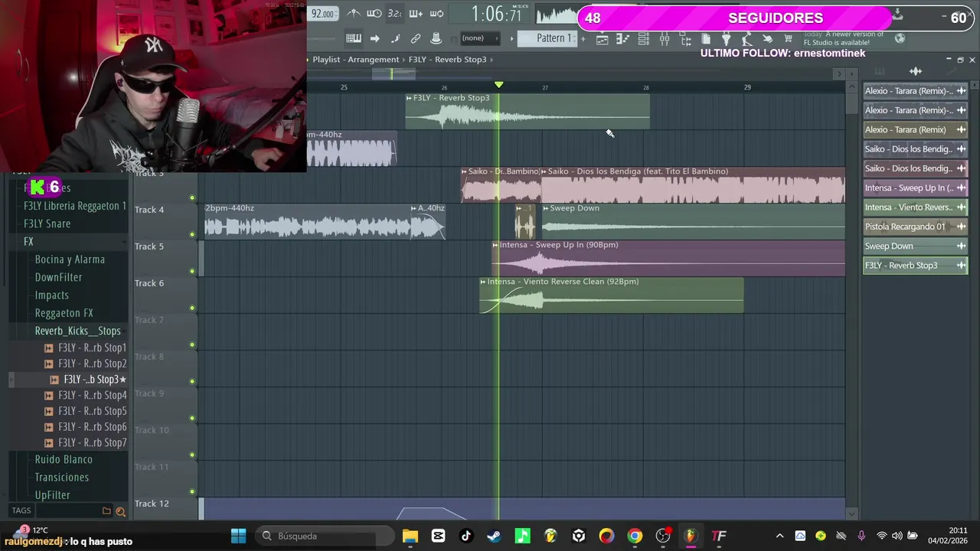Image resolution: width=980 pixels, height=551 pixels.
Task: Select F3LY R..rb Stop4 sample
Action: click(92, 395)
